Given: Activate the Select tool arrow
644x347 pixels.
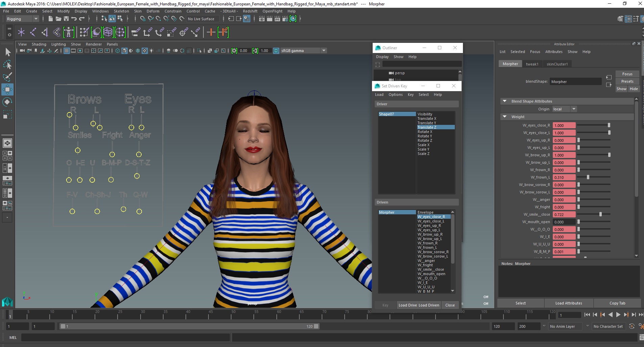Looking at the screenshot, I should coord(7,52).
